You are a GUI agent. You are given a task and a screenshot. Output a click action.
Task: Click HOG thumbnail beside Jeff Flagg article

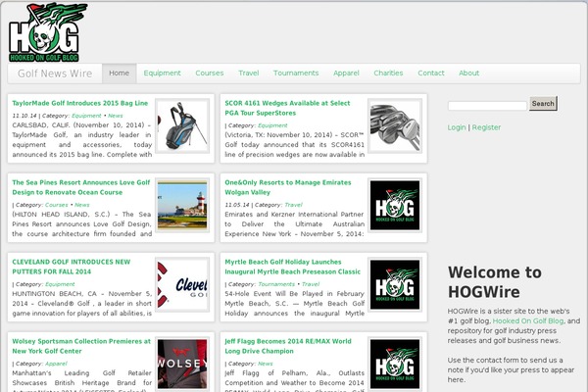[x=394, y=365]
